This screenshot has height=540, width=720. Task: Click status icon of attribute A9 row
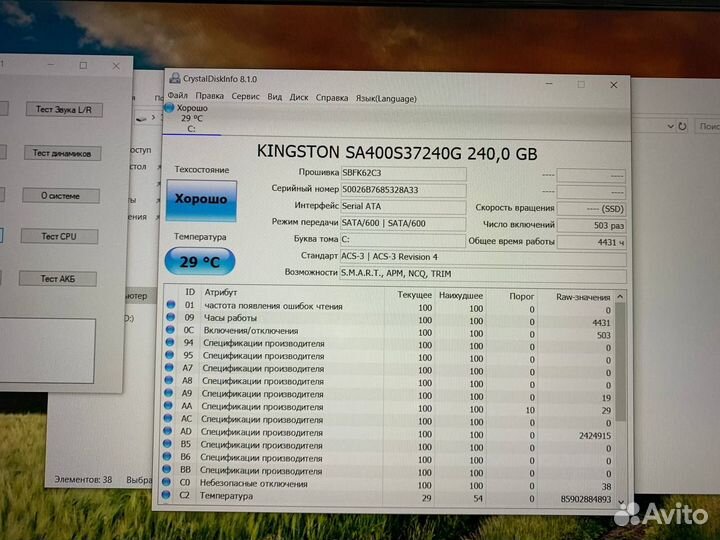pyautogui.click(x=168, y=393)
